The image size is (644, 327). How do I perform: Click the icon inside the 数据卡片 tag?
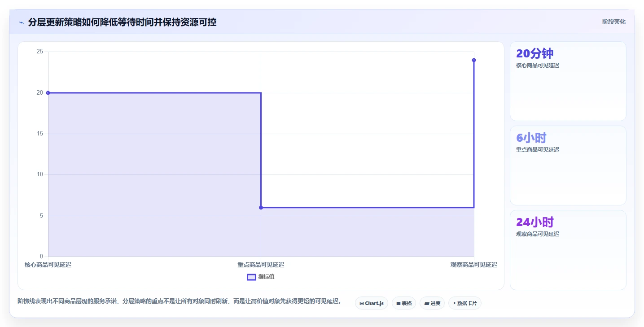point(454,303)
